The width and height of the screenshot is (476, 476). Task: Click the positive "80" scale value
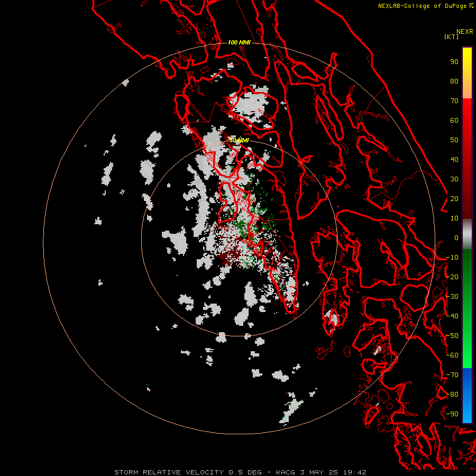coord(454,81)
